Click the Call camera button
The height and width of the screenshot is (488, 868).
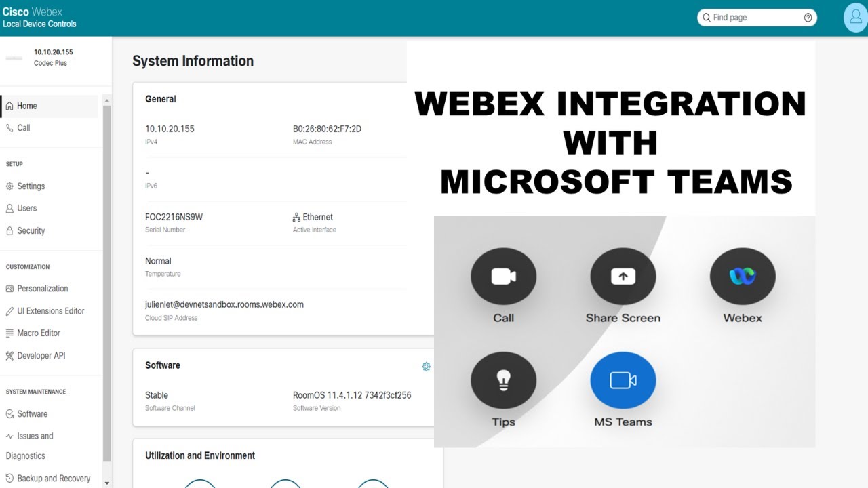pyautogui.click(x=503, y=276)
